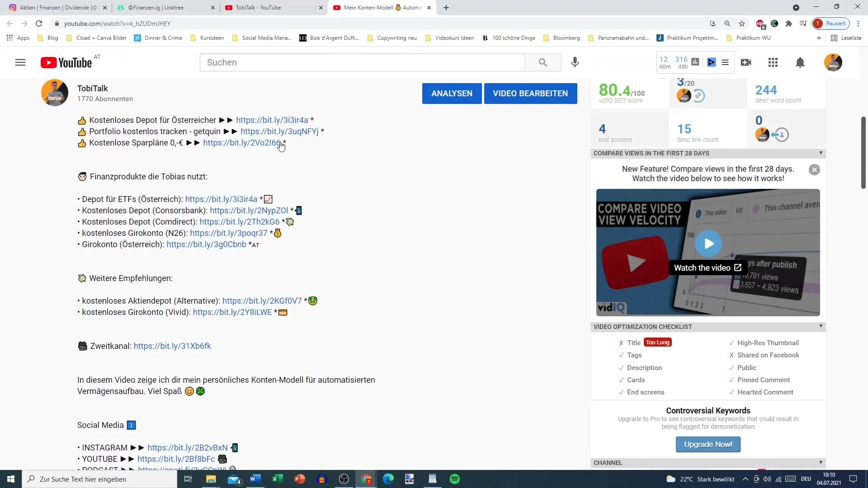Open the account avatar menu
Viewport: 868px width, 488px height.
coord(833,62)
